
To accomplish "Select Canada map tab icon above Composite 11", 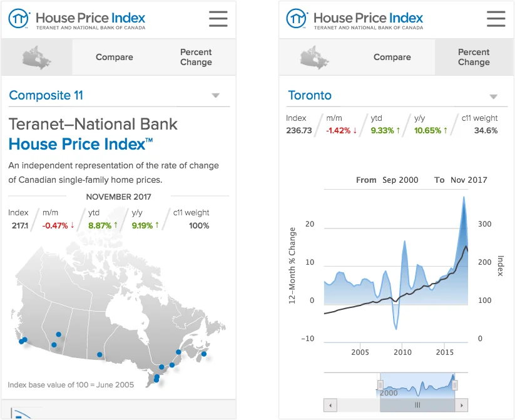I will coord(37,58).
